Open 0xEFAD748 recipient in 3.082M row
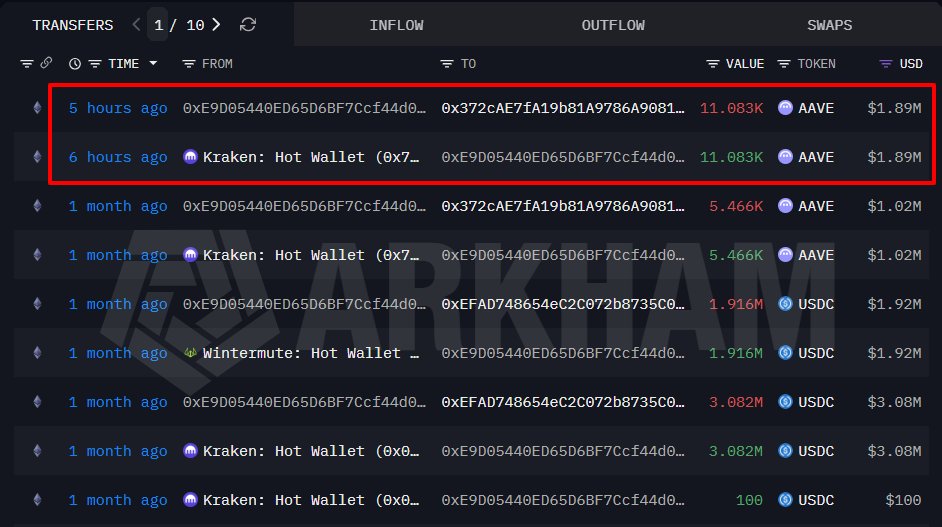The height and width of the screenshot is (527, 942). point(563,402)
